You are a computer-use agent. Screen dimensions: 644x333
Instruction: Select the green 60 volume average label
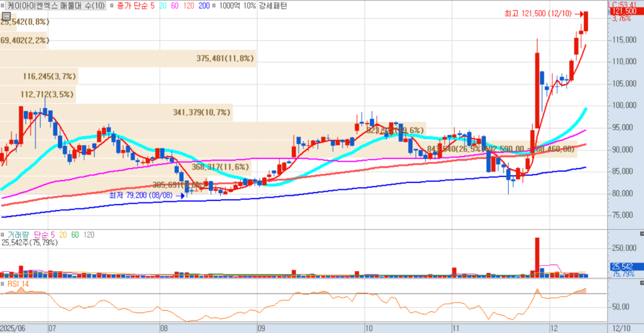[75, 234]
